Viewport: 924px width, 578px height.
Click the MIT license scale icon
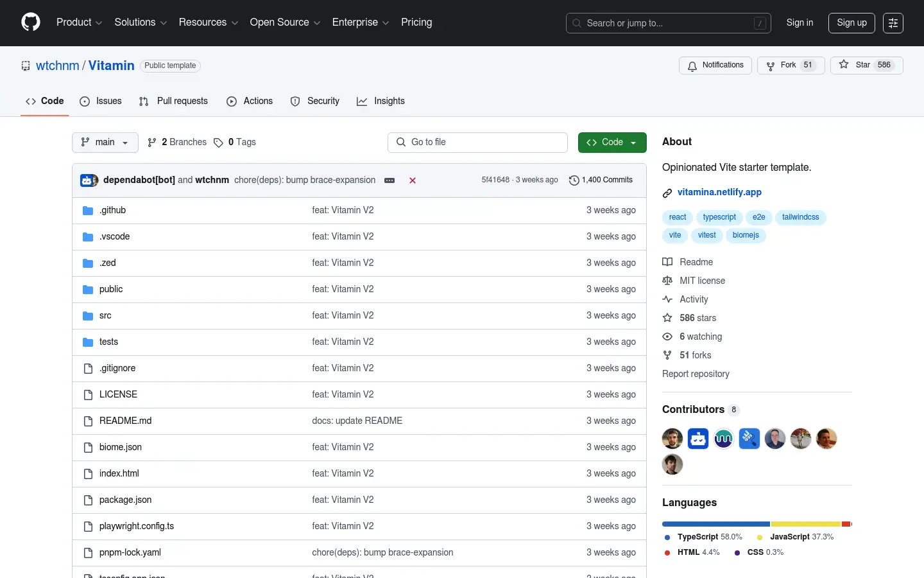667,281
